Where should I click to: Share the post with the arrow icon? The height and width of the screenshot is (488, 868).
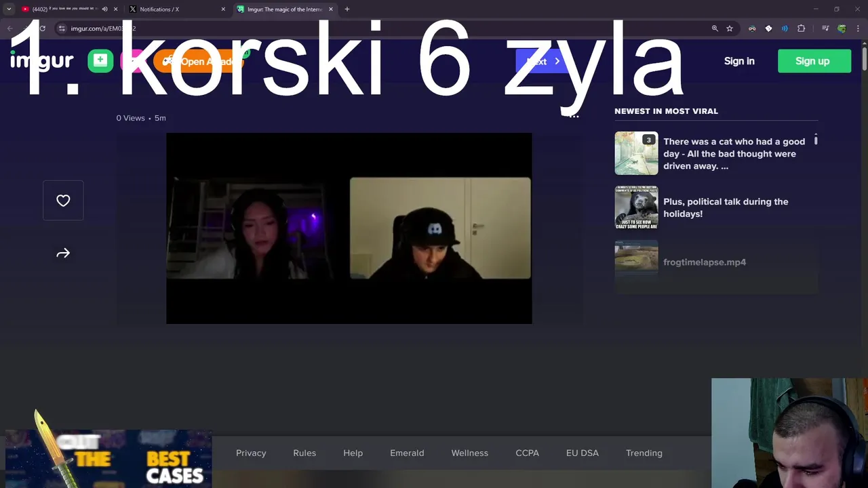coord(63,253)
